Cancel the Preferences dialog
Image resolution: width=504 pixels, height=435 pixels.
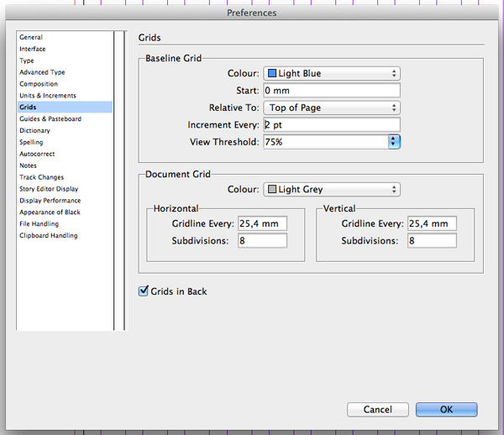pos(378,410)
